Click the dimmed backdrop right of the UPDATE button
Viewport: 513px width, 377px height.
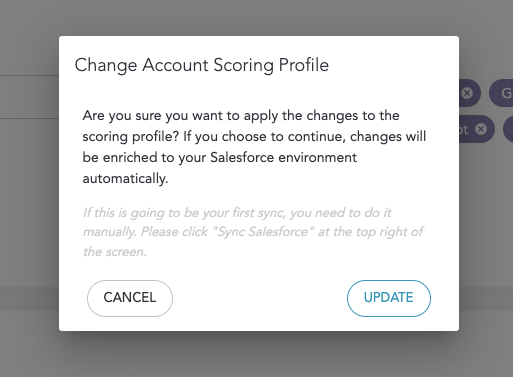(x=486, y=298)
